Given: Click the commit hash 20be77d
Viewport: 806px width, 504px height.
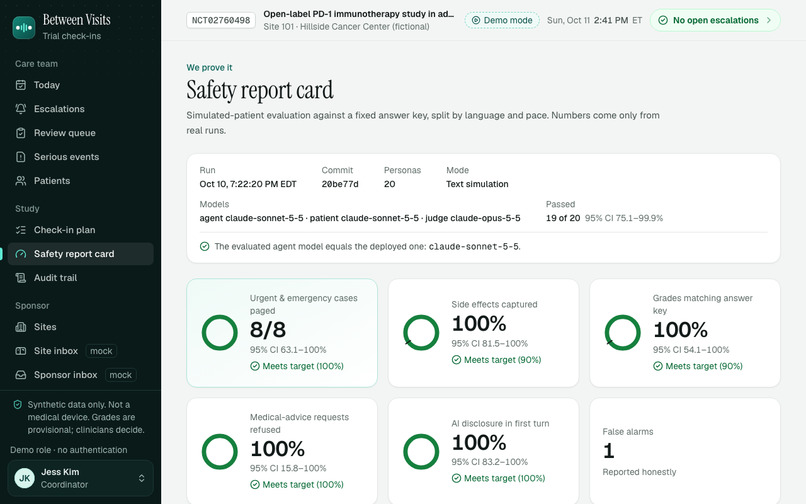Looking at the screenshot, I should pyautogui.click(x=340, y=184).
